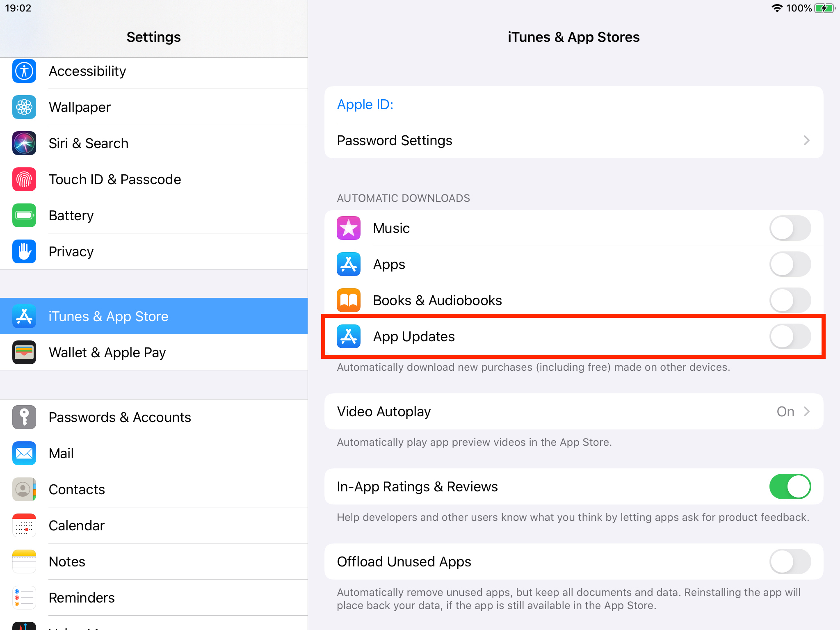This screenshot has width=840, height=630.
Task: Select the green Battery icon
Action: 24,215
